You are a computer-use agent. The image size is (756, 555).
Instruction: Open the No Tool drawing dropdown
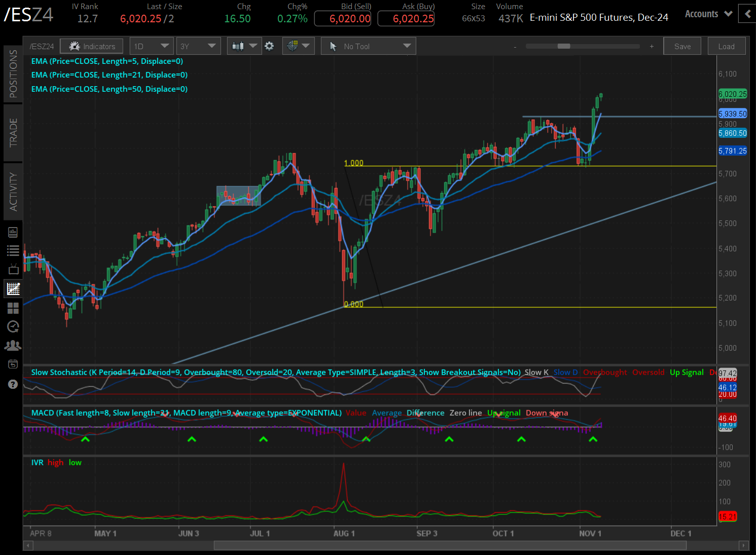pyautogui.click(x=368, y=46)
